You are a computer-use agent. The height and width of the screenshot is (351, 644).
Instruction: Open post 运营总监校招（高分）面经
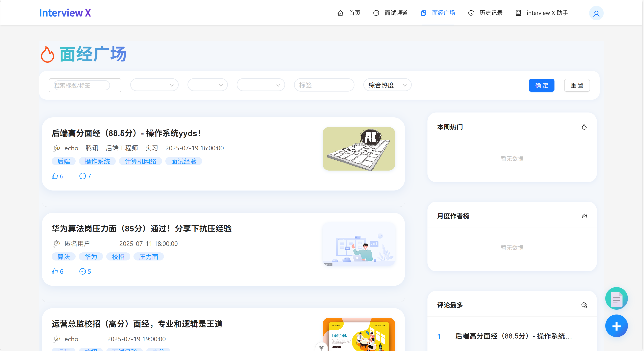tap(137, 324)
